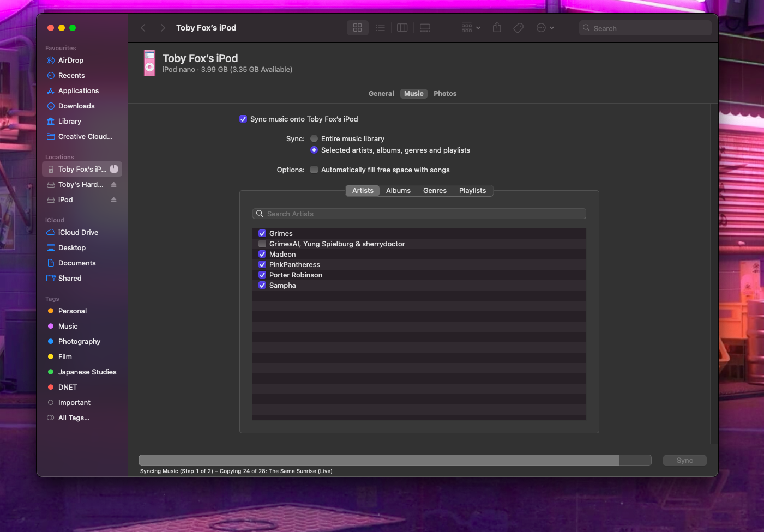Uncheck the Sampha artist checkbox
The width and height of the screenshot is (764, 532).
(x=262, y=285)
